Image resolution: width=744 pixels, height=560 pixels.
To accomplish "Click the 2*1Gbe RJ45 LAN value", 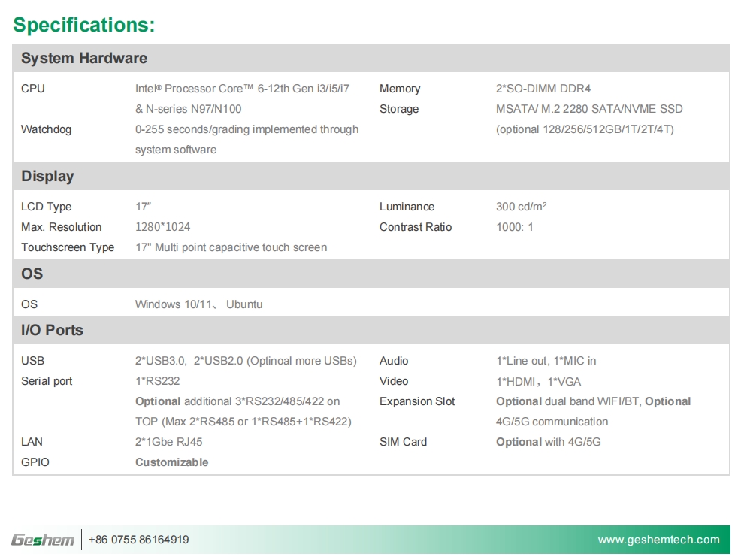I will pos(168,442).
